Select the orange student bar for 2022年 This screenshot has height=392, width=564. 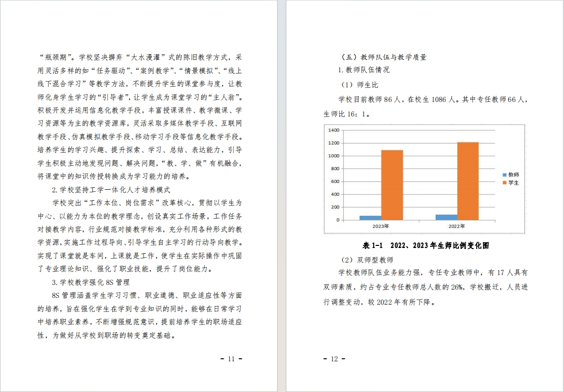click(468, 180)
